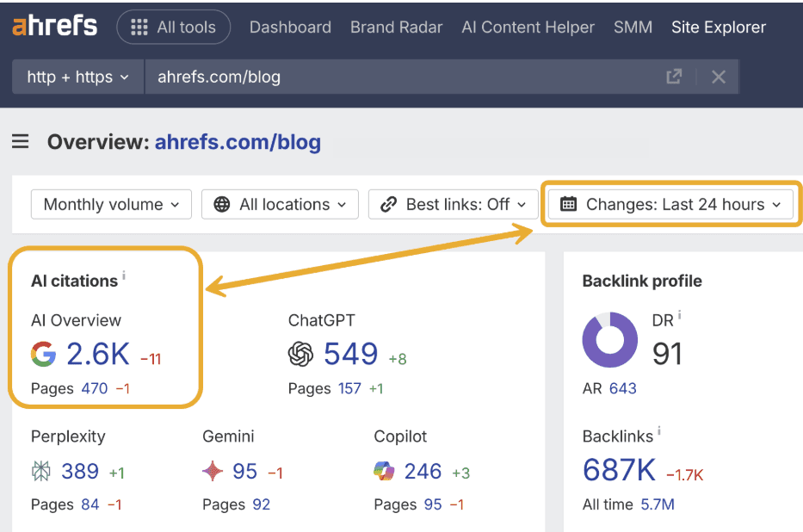This screenshot has width=803, height=532.
Task: Open the All locations dropdown
Action: coord(280,204)
